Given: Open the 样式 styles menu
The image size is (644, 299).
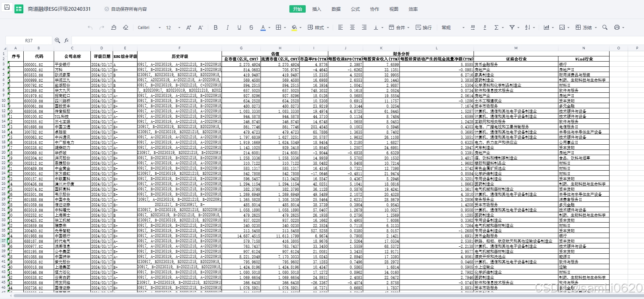Looking at the screenshot, I should [x=318, y=27].
